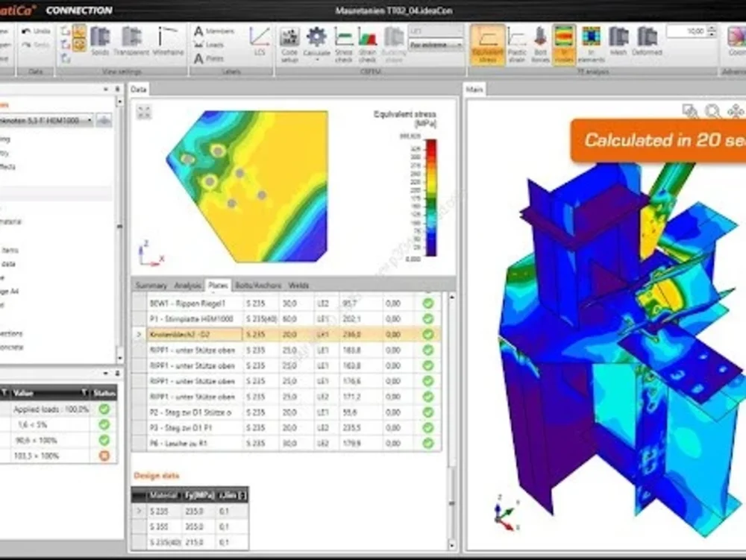Image resolution: width=746 pixels, height=560 pixels.
Task: Select the S 355 material row
Action: coord(190,526)
